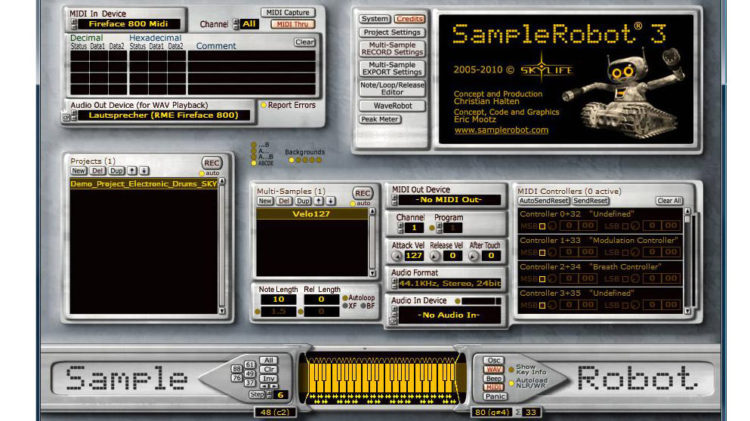Click the 88-key keyboard size button
This screenshot has height=421, width=750.
(x=237, y=369)
